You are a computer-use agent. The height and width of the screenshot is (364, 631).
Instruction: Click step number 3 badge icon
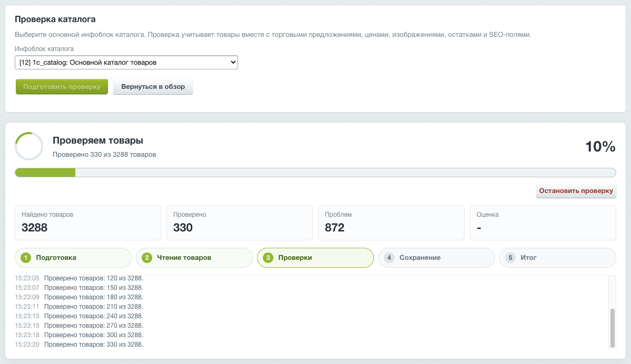click(x=268, y=258)
